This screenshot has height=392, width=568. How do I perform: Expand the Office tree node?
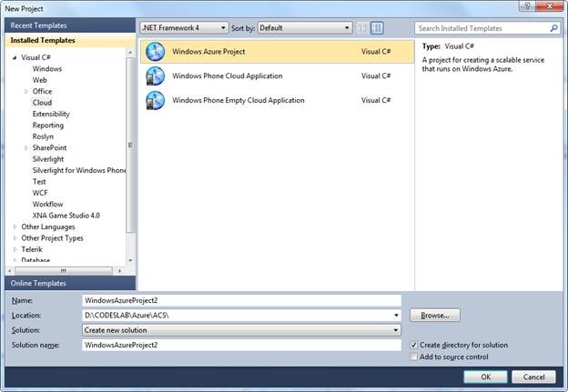[x=26, y=92]
